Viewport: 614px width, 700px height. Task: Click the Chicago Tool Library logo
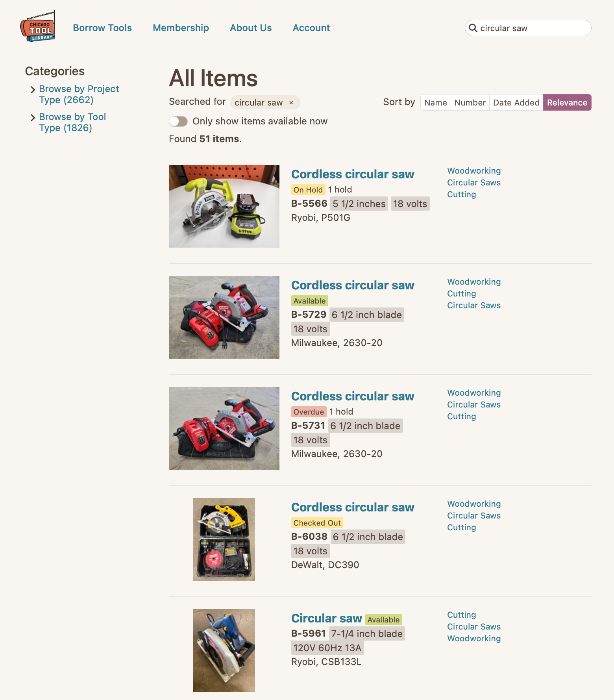pyautogui.click(x=38, y=26)
